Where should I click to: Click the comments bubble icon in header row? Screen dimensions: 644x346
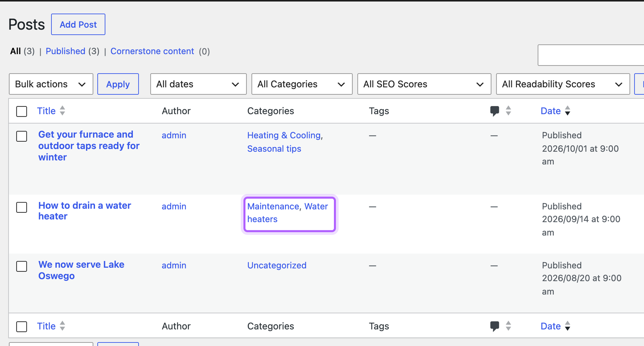[495, 111]
